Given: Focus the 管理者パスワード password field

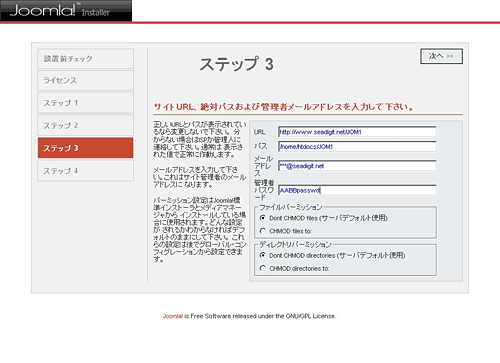Looking at the screenshot, I should 357,190.
